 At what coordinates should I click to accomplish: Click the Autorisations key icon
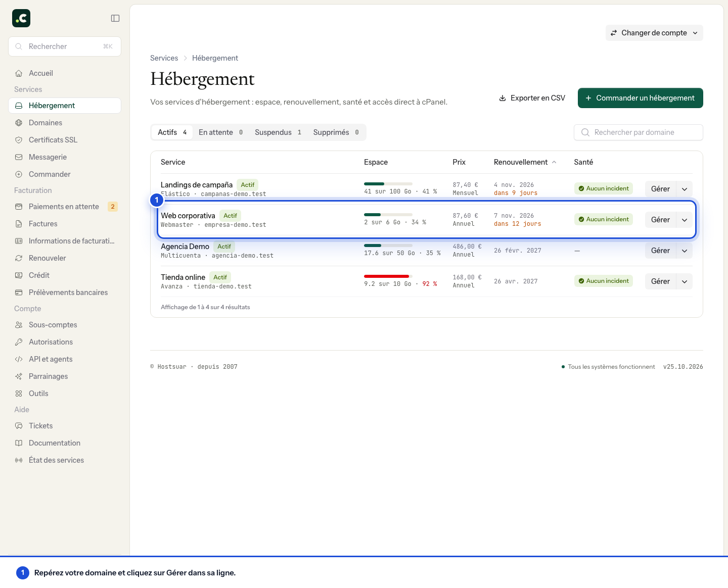pyautogui.click(x=19, y=342)
